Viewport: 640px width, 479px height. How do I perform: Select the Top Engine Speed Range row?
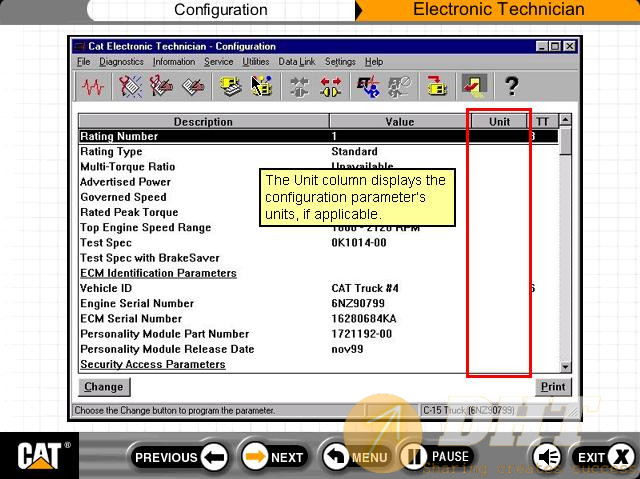(318, 227)
